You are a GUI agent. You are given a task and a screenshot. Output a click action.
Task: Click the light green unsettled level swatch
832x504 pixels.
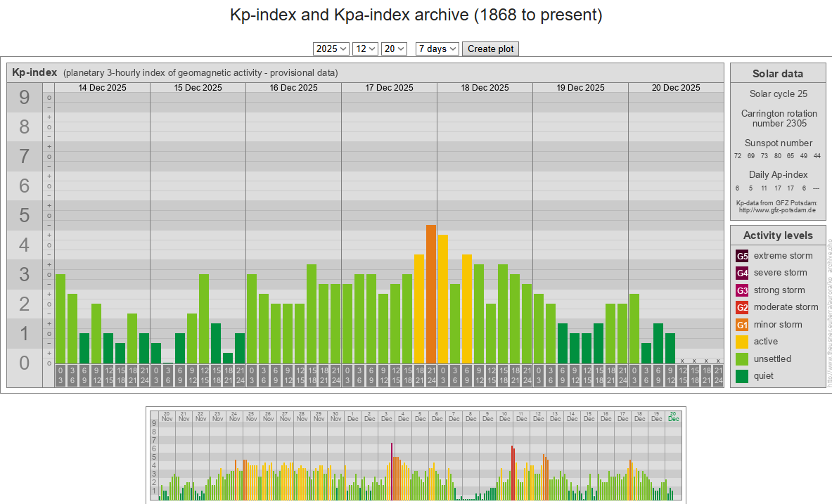742,359
